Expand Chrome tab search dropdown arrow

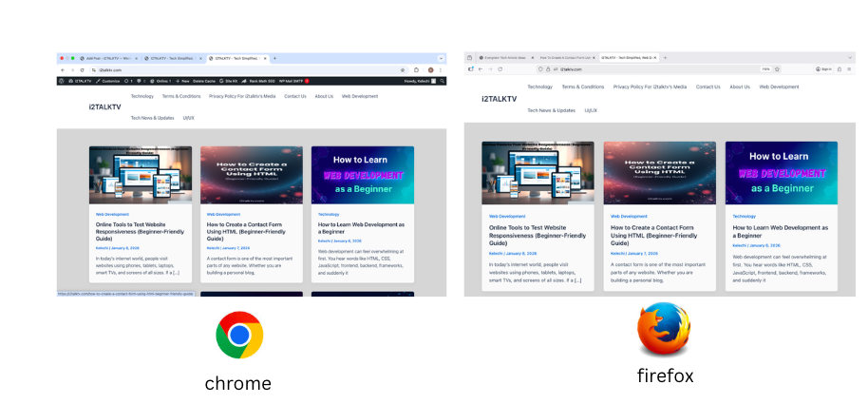point(441,58)
